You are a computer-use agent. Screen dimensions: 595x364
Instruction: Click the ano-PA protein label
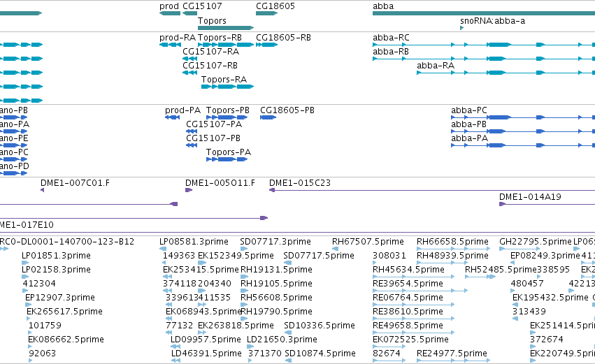click(15, 124)
